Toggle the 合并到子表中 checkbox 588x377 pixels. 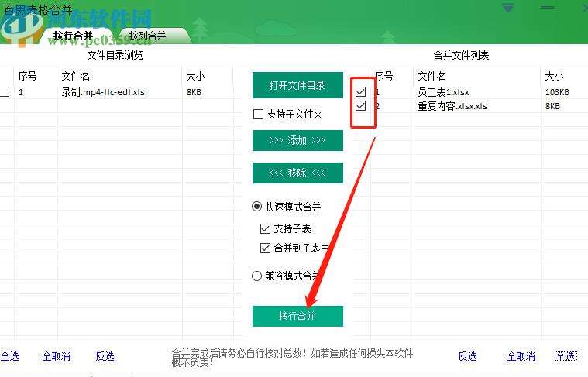pyautogui.click(x=265, y=248)
